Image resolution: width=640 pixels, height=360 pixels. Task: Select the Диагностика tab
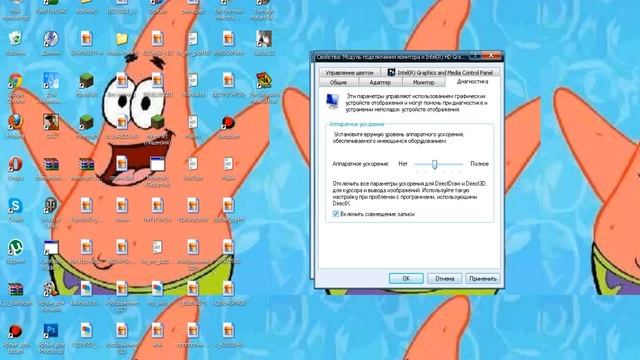click(x=472, y=82)
